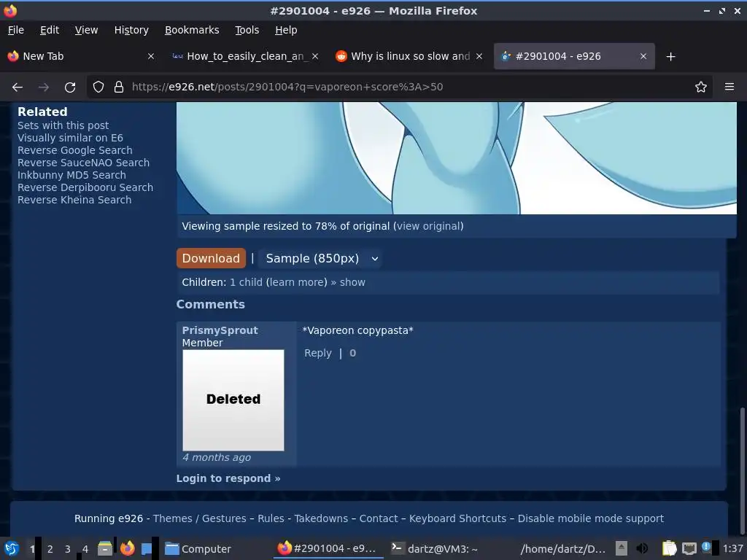The image size is (747, 560).
Task: Switch to workspace 1 in pager
Action: click(x=32, y=549)
